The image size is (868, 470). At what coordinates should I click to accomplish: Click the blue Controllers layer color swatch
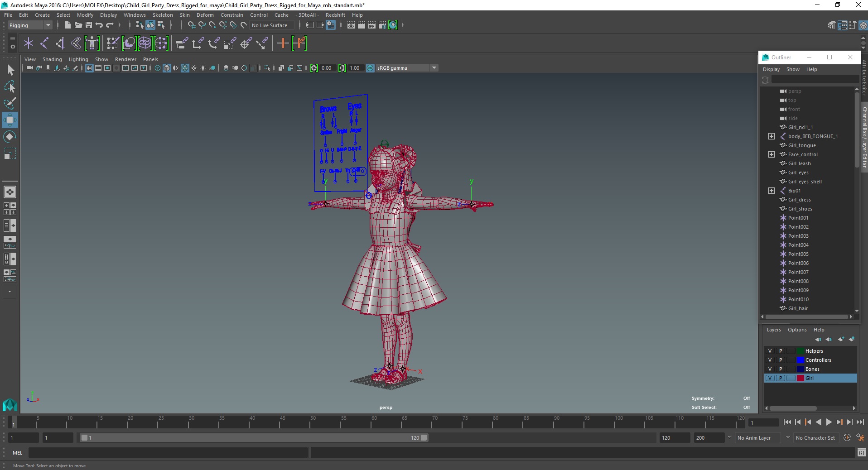coord(800,360)
